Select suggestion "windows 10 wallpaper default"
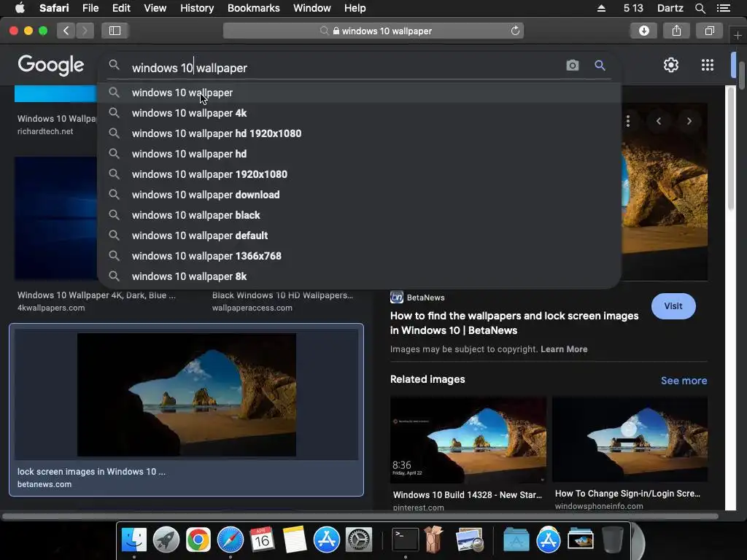 click(x=359, y=236)
